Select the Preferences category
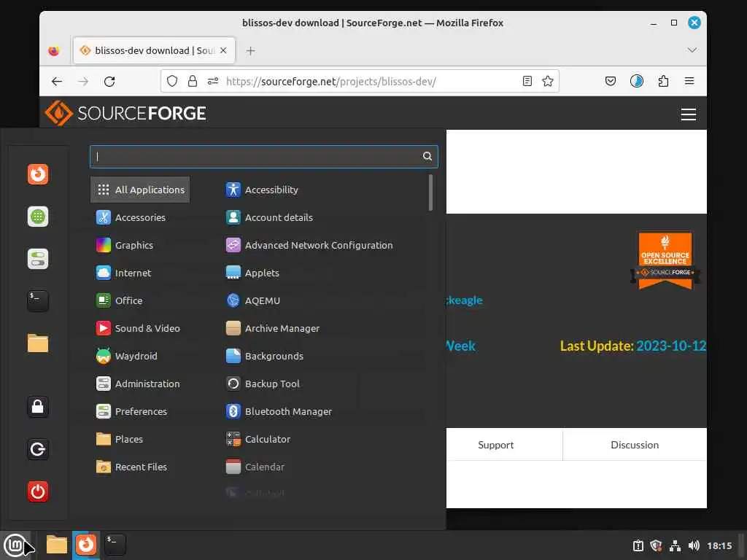The image size is (747, 560). tap(140, 411)
